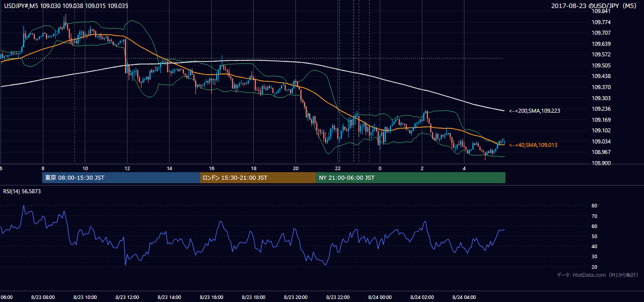Image resolution: width=644 pixels, height=302 pixels.
Task: Click the HistData.com data source credit
Action: coord(598,275)
